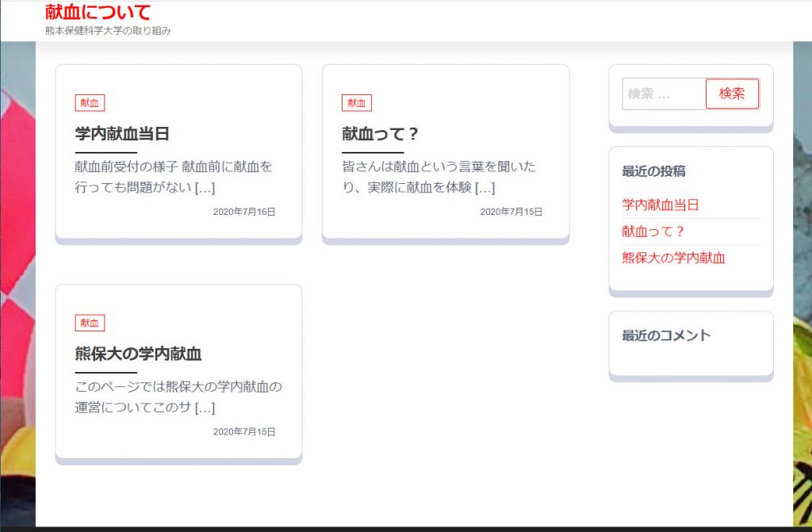The width and height of the screenshot is (812, 532).
Task: Click 献血 tag on 熊保大の学内献血 card
Action: point(90,323)
